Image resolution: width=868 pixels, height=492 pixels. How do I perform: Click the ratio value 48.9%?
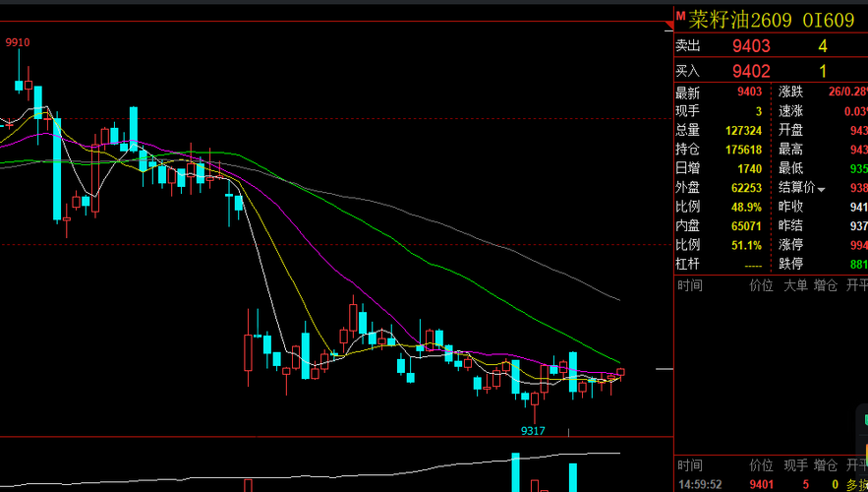point(746,208)
